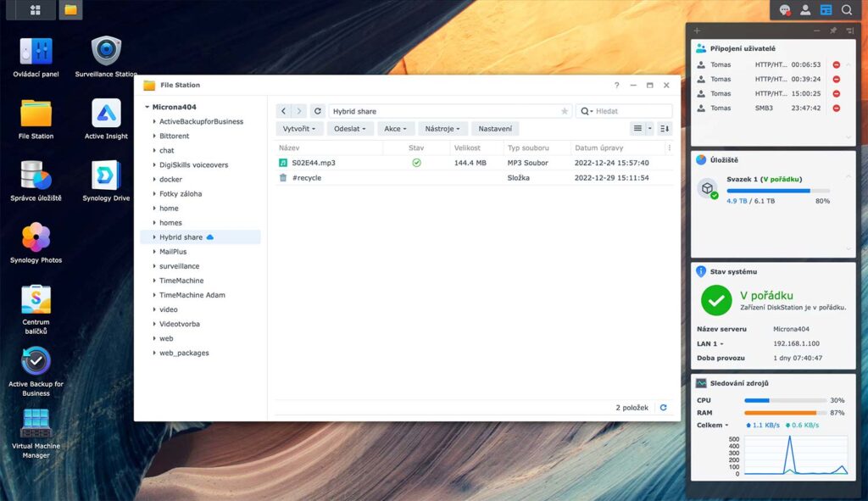Open Synology Photos desktop icon
Viewport: 868px width, 501px height.
coord(36,243)
